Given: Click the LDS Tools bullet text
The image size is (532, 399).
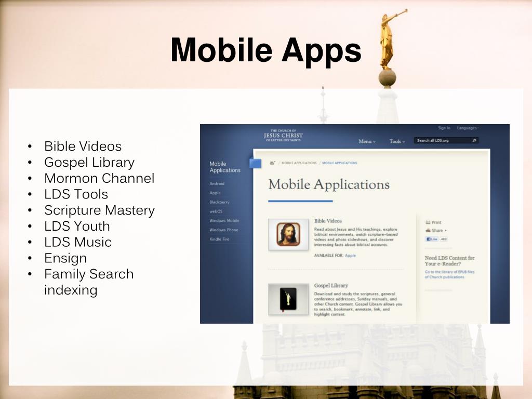Looking at the screenshot, I should pos(76,194).
